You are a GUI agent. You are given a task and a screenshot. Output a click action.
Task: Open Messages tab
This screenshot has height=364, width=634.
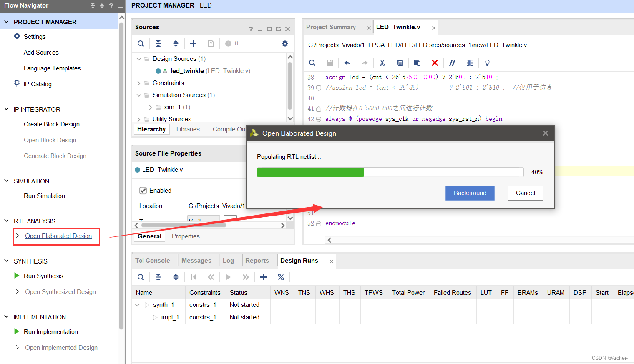tap(196, 261)
